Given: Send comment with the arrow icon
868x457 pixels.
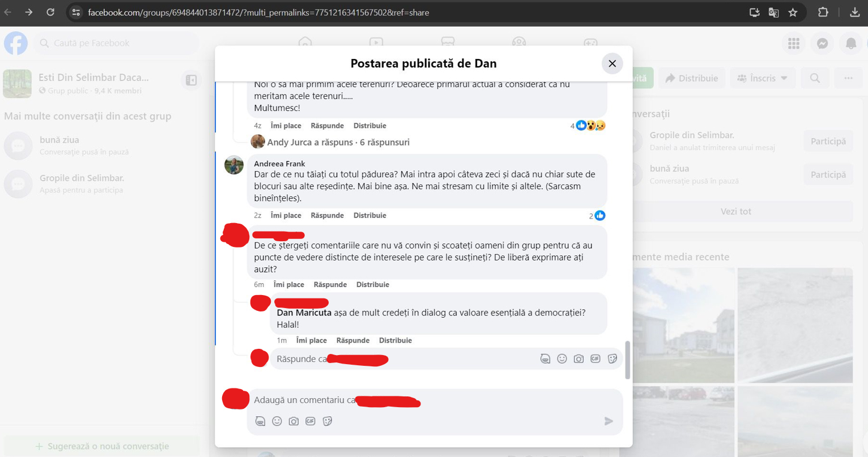Looking at the screenshot, I should click(609, 421).
